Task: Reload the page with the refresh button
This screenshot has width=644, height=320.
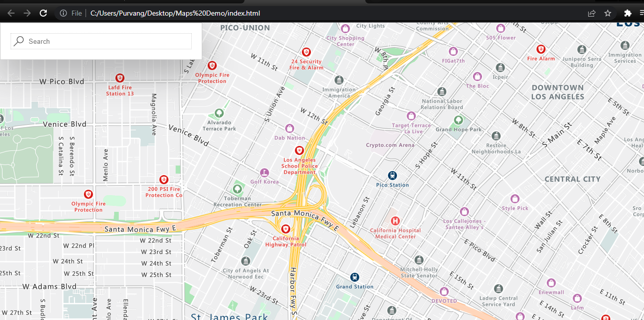Action: click(x=43, y=13)
